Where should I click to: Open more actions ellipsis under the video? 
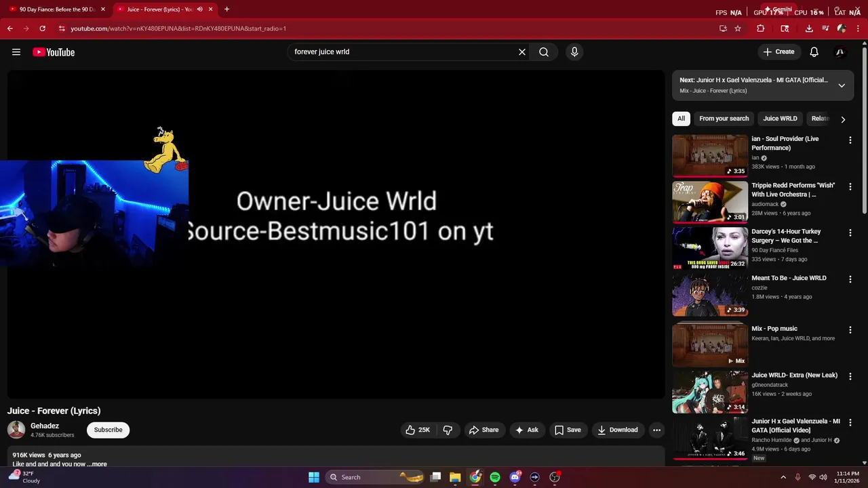656,430
